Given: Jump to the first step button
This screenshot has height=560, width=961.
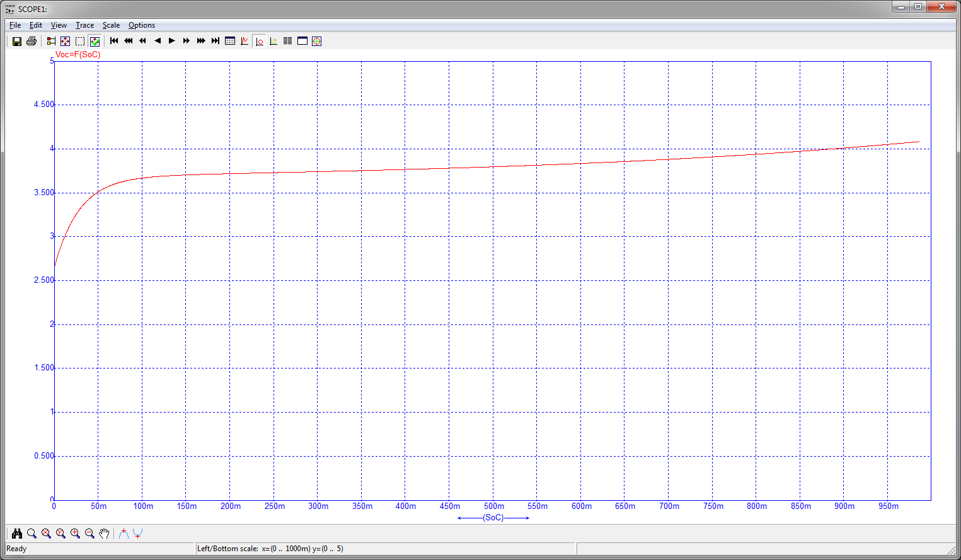Looking at the screenshot, I should (x=114, y=41).
